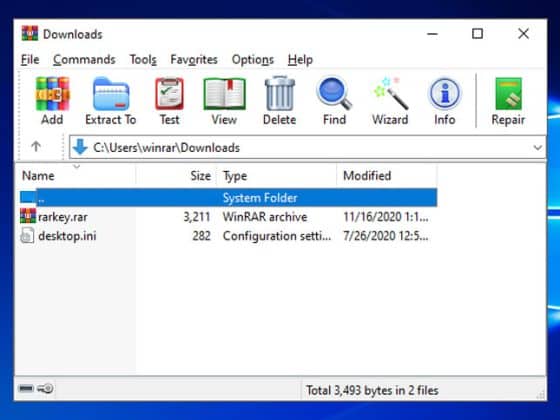
Task: Click the rarkey.rar archive file icon
Action: point(28,216)
